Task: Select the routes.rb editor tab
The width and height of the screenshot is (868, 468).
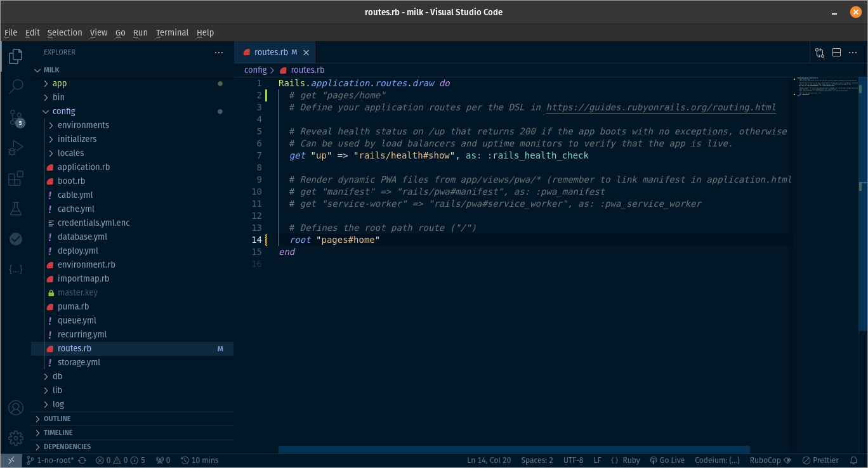Action: tap(275, 53)
